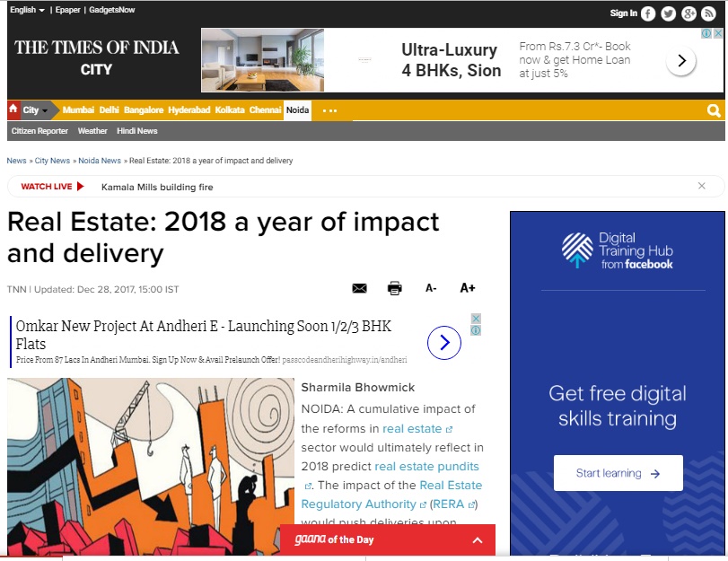This screenshot has width=728, height=561.
Task: Open the GadgetsNow link
Action: tap(112, 10)
